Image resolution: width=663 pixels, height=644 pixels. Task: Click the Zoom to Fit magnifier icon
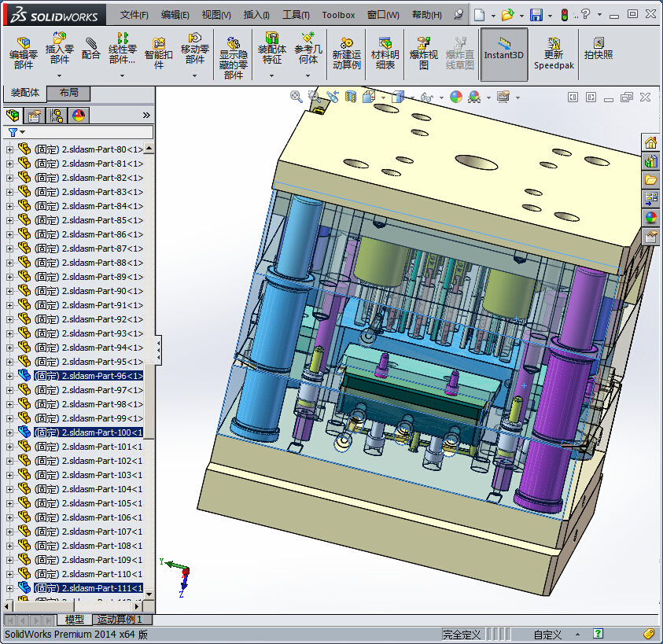297,97
